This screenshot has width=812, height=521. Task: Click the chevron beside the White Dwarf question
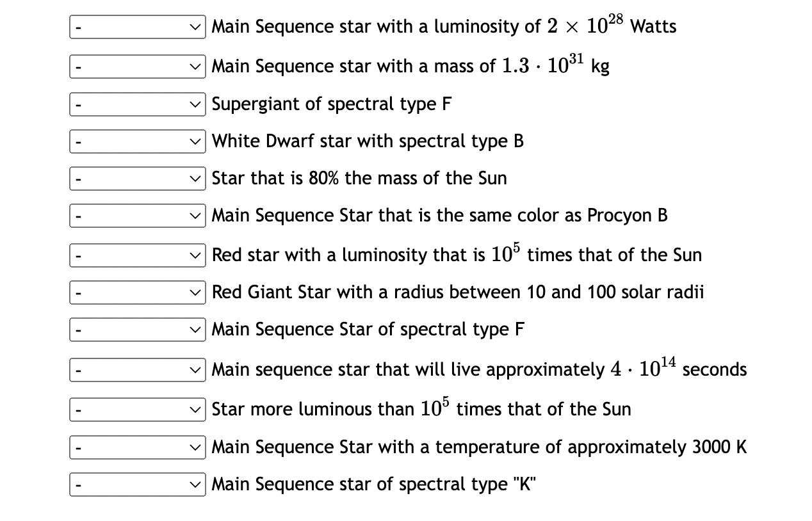(195, 141)
